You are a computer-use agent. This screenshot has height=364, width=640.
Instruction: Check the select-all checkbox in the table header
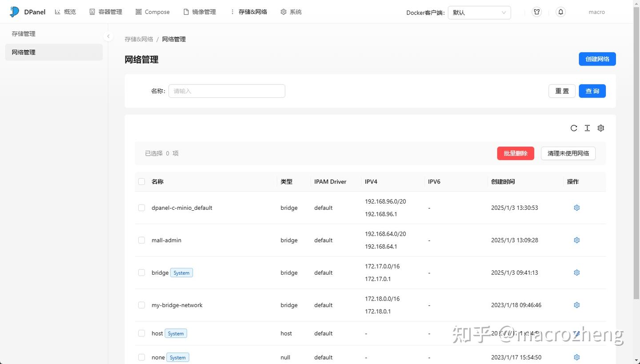(x=141, y=181)
